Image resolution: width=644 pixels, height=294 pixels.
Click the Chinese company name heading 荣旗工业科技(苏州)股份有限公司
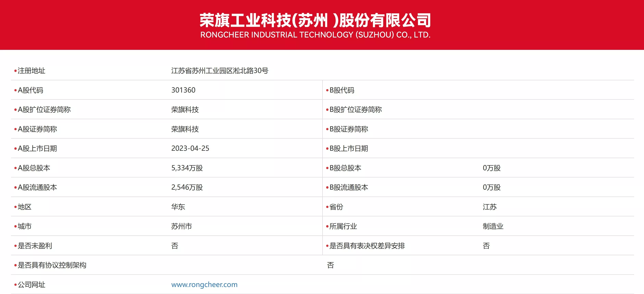315,20
